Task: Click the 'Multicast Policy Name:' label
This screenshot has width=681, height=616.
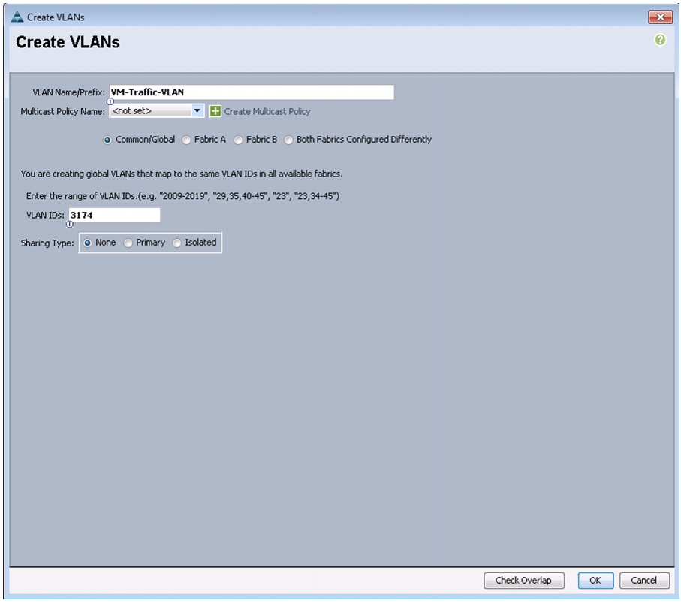Action: (62, 112)
